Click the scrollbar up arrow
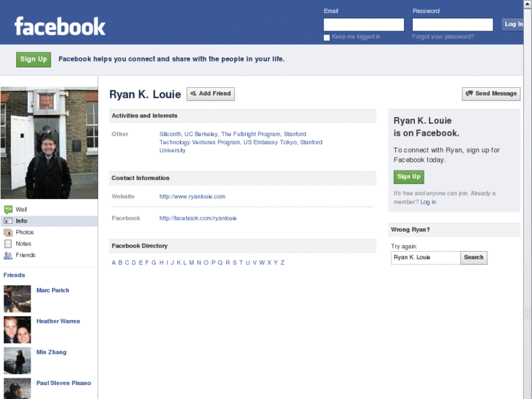Screen dimensions: 532x399 click(x=528, y=4)
